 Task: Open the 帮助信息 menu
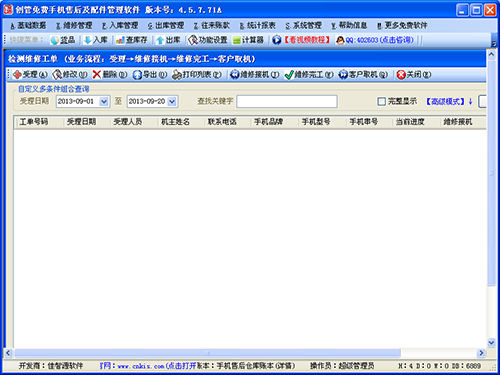(349, 25)
